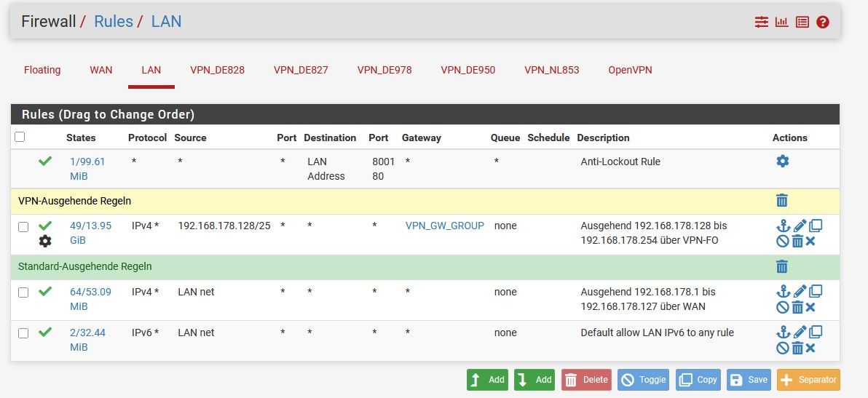Edit the VPN-FO rule with the pencil icon
Screen dimensions: 868x398
point(800,226)
